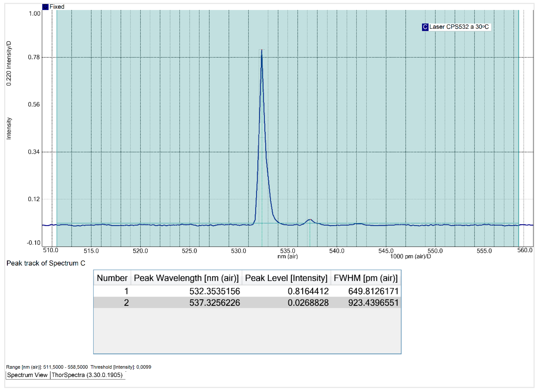Click the 1000 pm (air)/D x-axis scale label

[410, 256]
